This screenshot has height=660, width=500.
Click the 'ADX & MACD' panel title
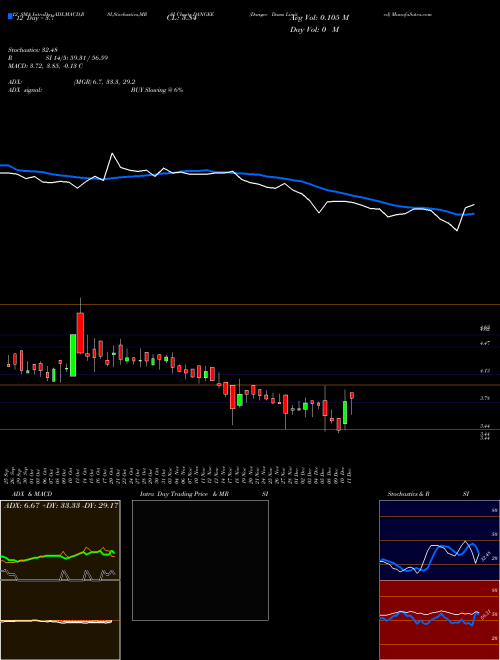[32, 494]
